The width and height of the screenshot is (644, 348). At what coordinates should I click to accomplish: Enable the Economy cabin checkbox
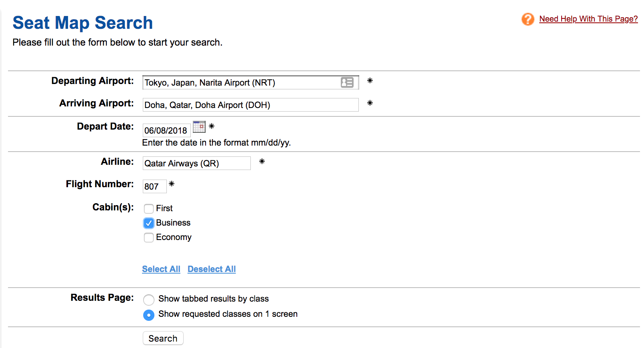(149, 238)
